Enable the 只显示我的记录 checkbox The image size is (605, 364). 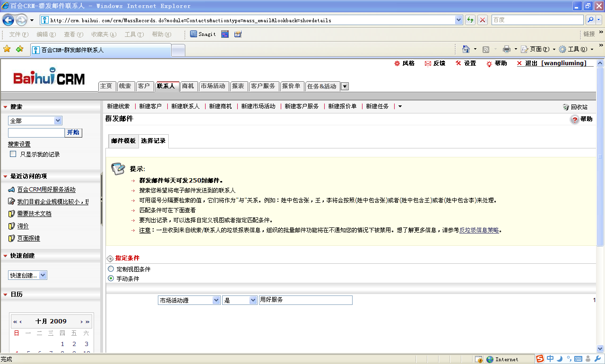coord(13,154)
